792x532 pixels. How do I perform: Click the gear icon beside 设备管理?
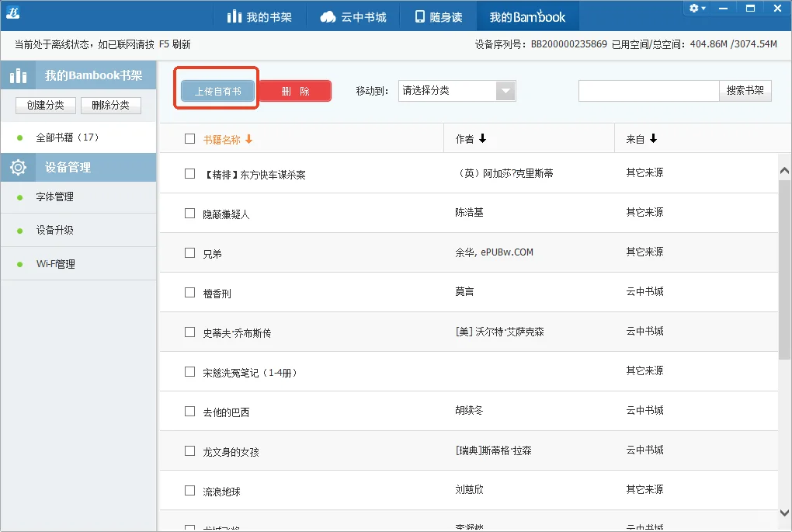18,167
